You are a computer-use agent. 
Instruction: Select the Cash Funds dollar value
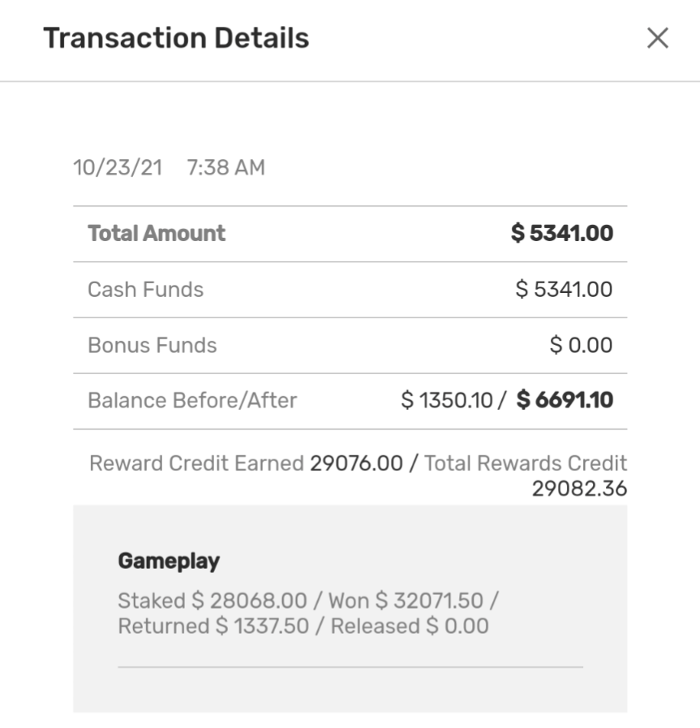564,290
